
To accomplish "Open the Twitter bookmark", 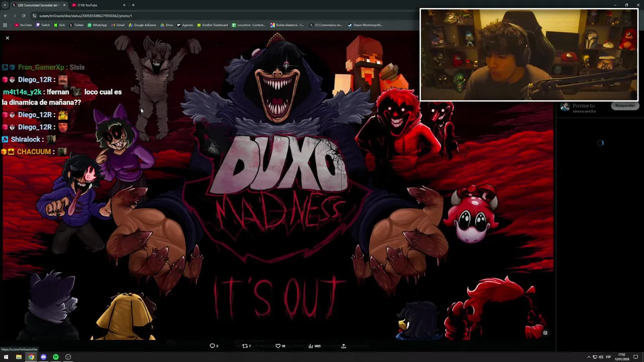I will click(x=76, y=25).
